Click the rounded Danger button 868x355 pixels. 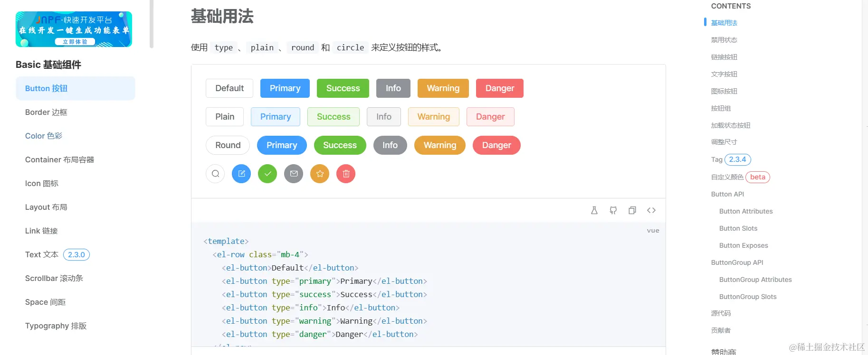click(496, 145)
